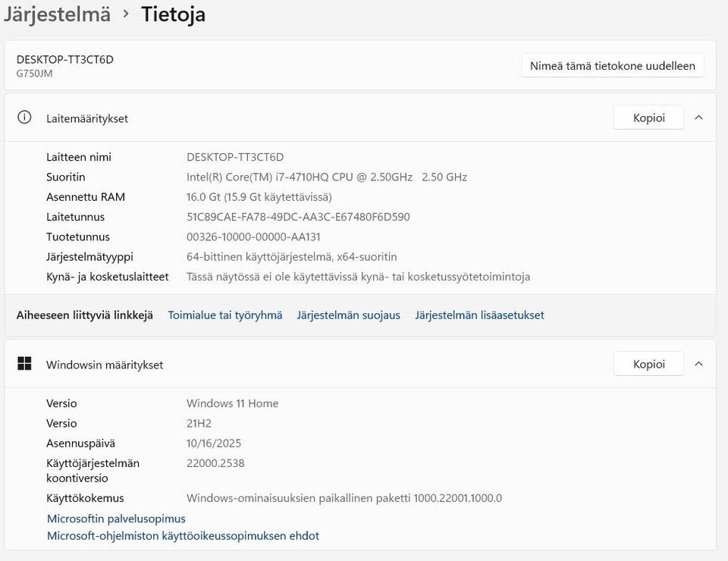This screenshot has height=561, width=728.
Task: Copy device specifications with Kopioi button
Action: click(648, 118)
